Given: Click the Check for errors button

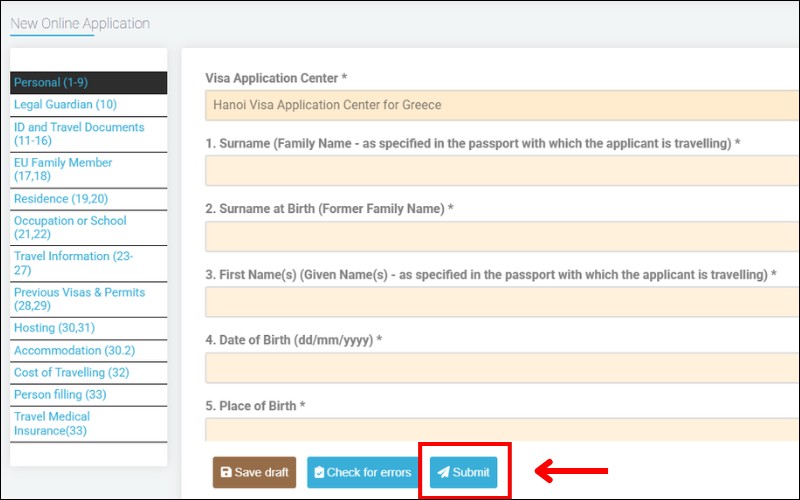Looking at the screenshot, I should pyautogui.click(x=359, y=473).
